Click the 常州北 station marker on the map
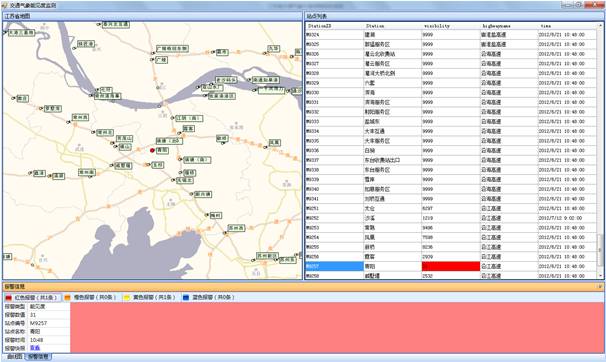 click(105, 133)
